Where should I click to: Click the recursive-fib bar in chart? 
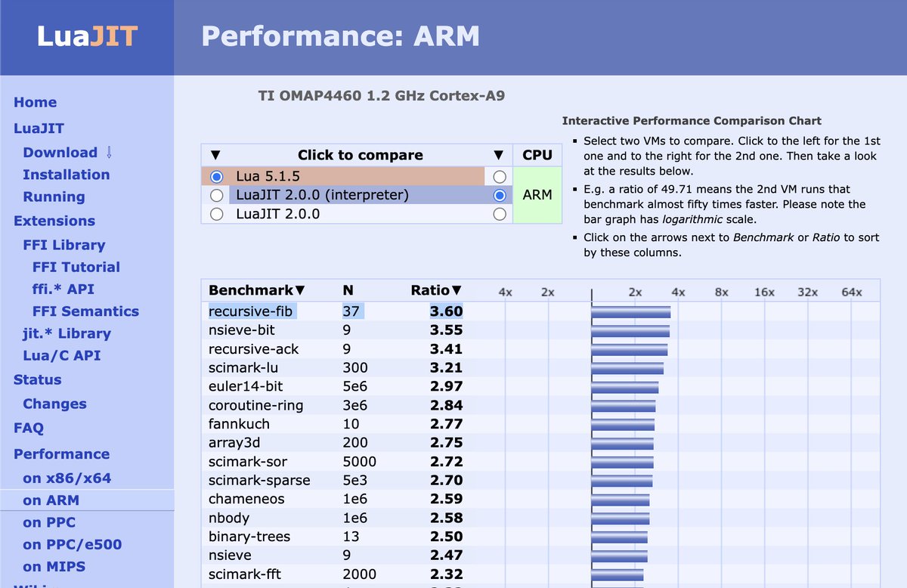click(x=631, y=312)
